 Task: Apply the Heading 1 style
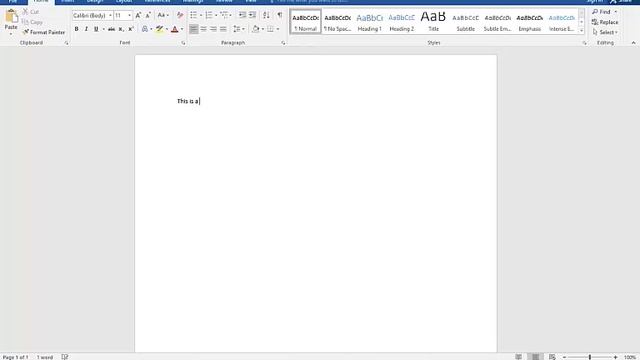(x=369, y=22)
